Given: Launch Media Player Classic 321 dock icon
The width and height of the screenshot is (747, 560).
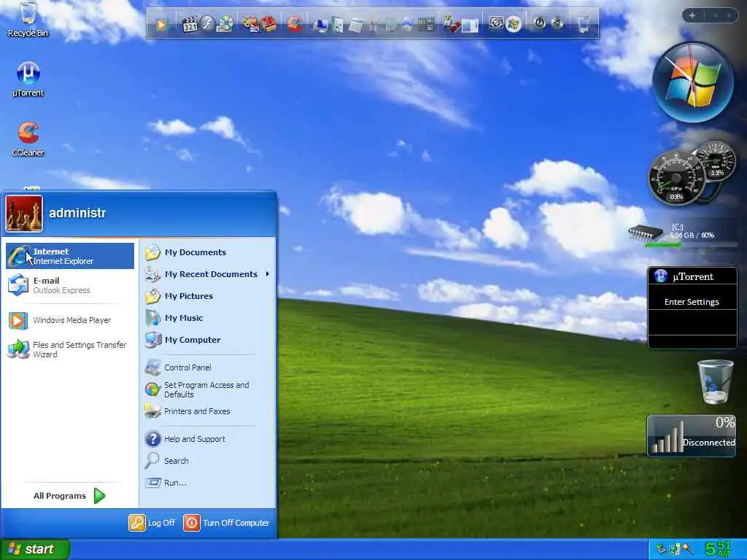Looking at the screenshot, I should [x=190, y=24].
